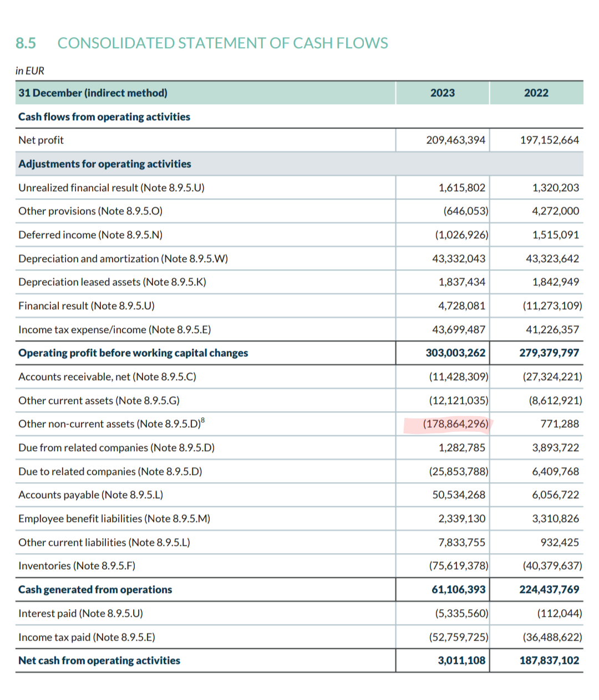Click the Accounts payable row label

(90, 495)
